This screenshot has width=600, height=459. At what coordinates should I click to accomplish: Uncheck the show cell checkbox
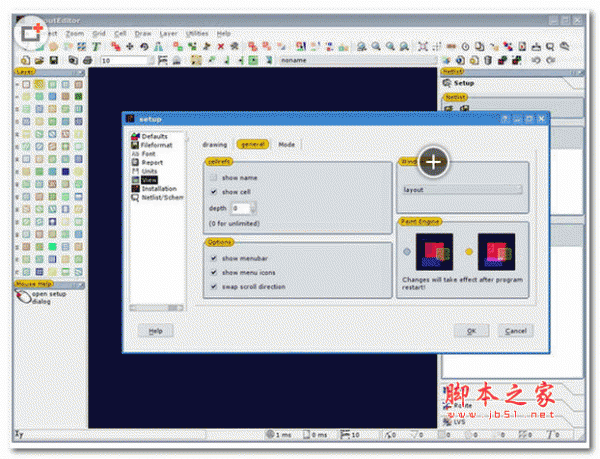(x=213, y=192)
